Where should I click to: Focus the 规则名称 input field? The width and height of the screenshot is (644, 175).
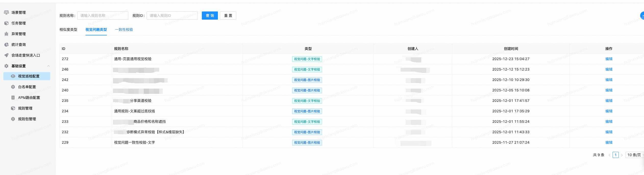(103, 16)
